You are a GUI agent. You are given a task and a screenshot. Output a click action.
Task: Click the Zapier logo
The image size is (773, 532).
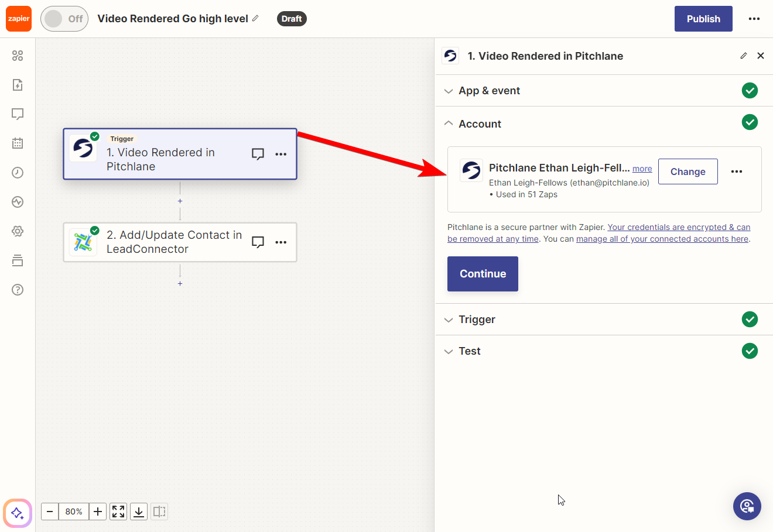tap(19, 19)
